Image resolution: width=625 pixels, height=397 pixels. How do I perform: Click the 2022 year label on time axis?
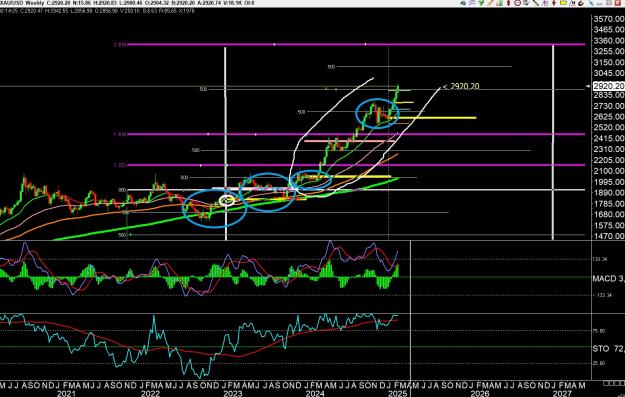[150, 393]
